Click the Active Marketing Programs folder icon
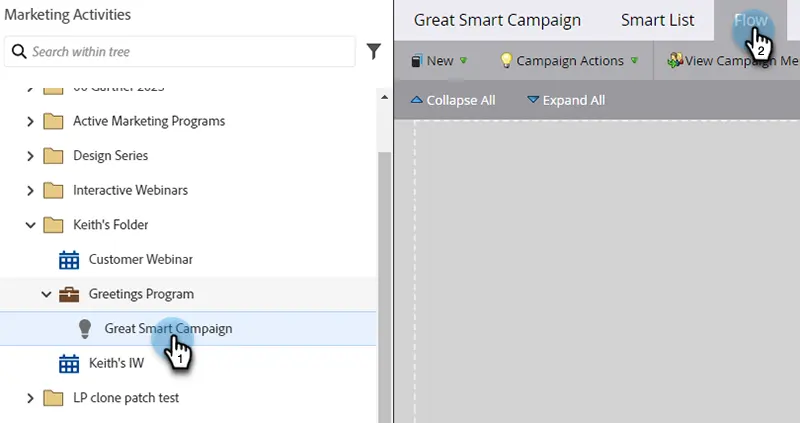 pyautogui.click(x=53, y=121)
